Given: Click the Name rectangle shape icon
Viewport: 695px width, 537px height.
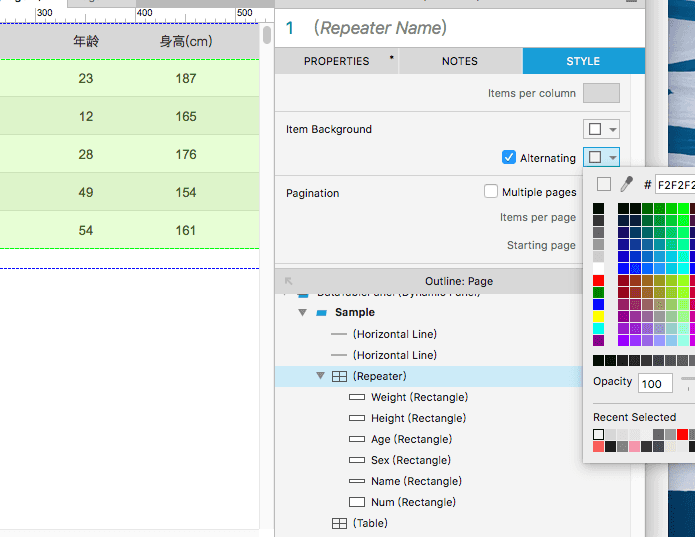Looking at the screenshot, I should (357, 481).
